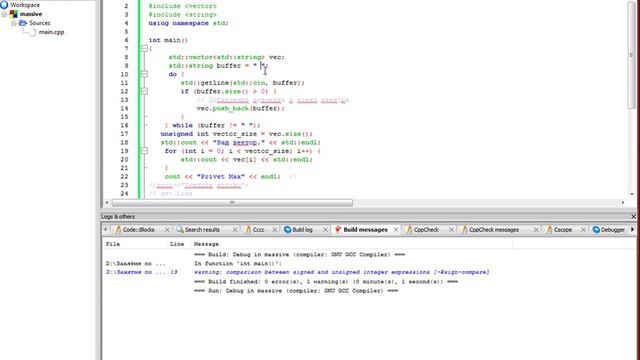Place cursor on "int main()" line
The image size is (640, 360).
pyautogui.click(x=168, y=40)
